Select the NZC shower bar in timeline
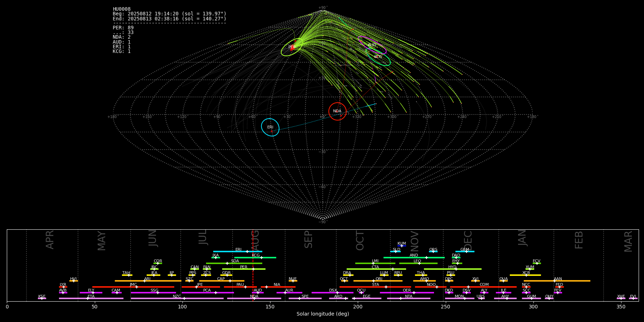Screen dimensions: 644x322 point(177,298)
